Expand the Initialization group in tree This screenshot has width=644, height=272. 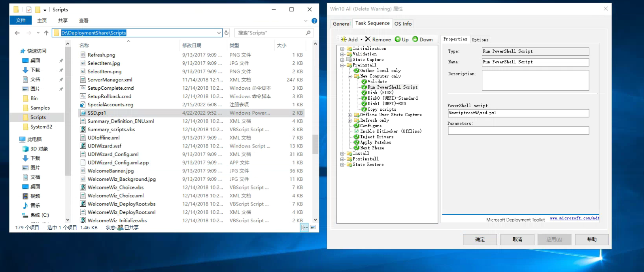pyautogui.click(x=342, y=49)
